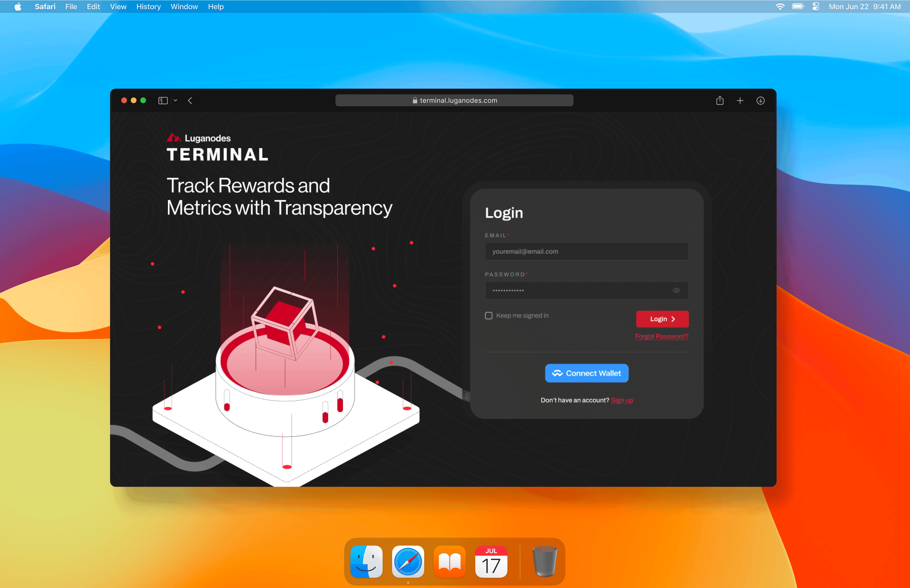
Task: Click the red Login button
Action: click(x=662, y=319)
